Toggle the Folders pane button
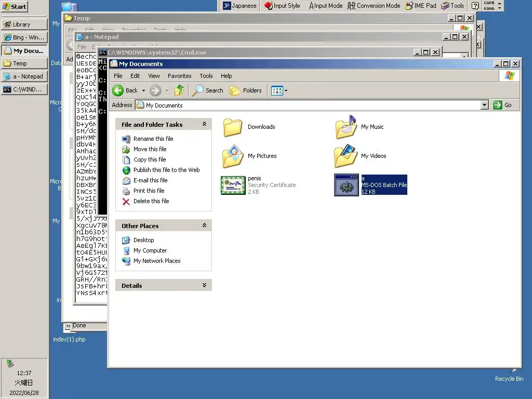The width and height of the screenshot is (532, 399). 246,90
